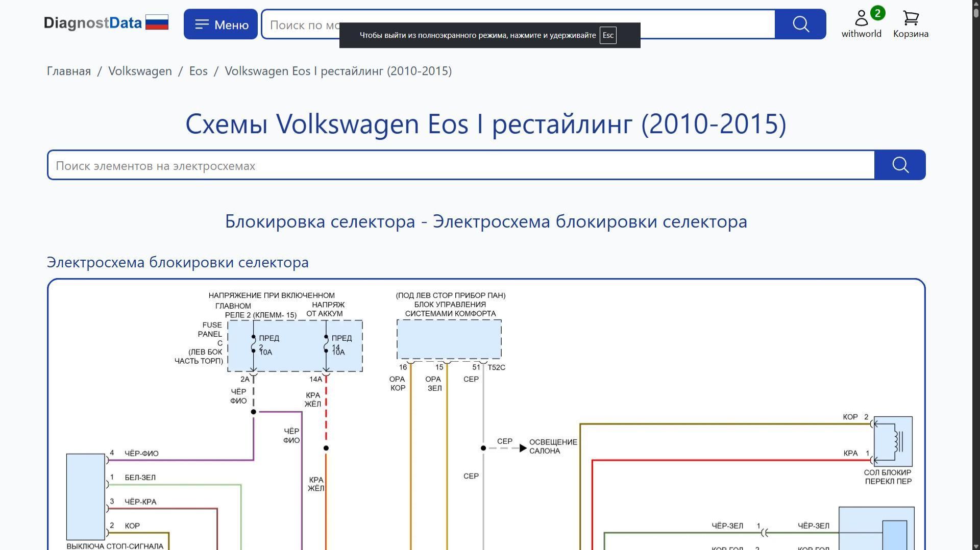Image resolution: width=980 pixels, height=550 pixels.
Task: Click the ПРЕД 2 10A fuse symbol
Action: 254,344
